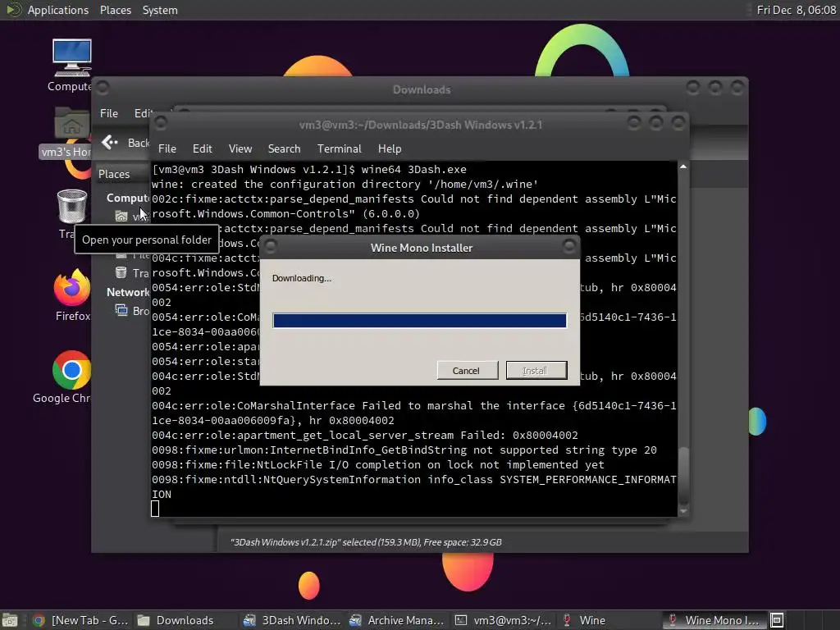840x630 pixels.
Task: Click the Install button in Wine Mono Installer
Action: [x=536, y=370]
